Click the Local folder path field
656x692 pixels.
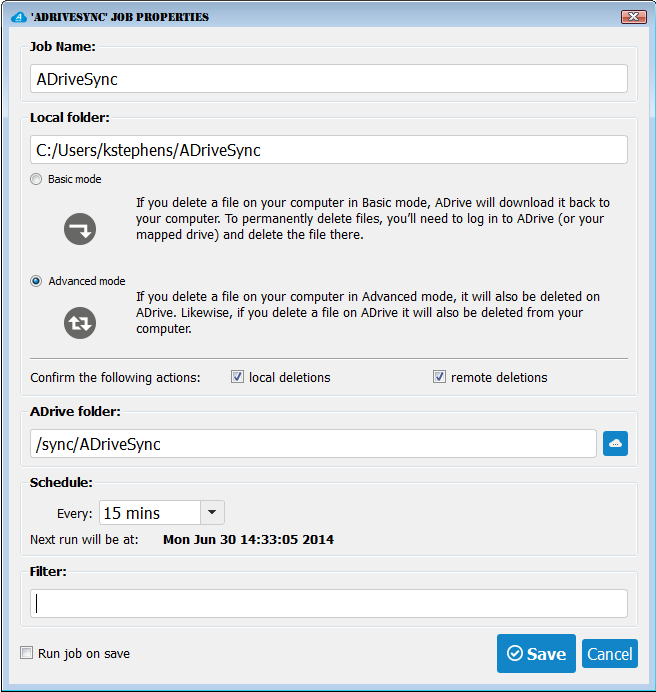pyautogui.click(x=329, y=150)
